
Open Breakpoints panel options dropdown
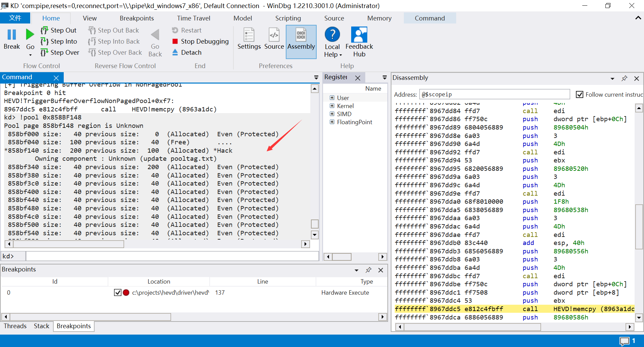(x=357, y=270)
